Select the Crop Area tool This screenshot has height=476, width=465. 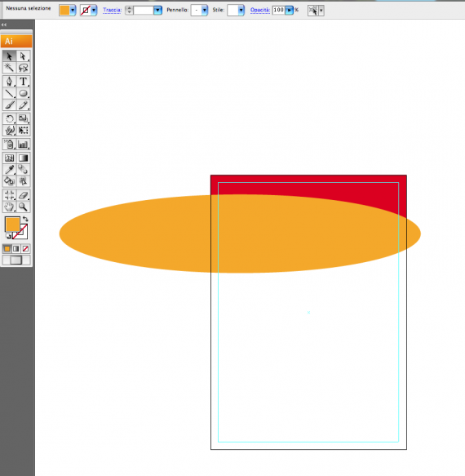coord(10,195)
